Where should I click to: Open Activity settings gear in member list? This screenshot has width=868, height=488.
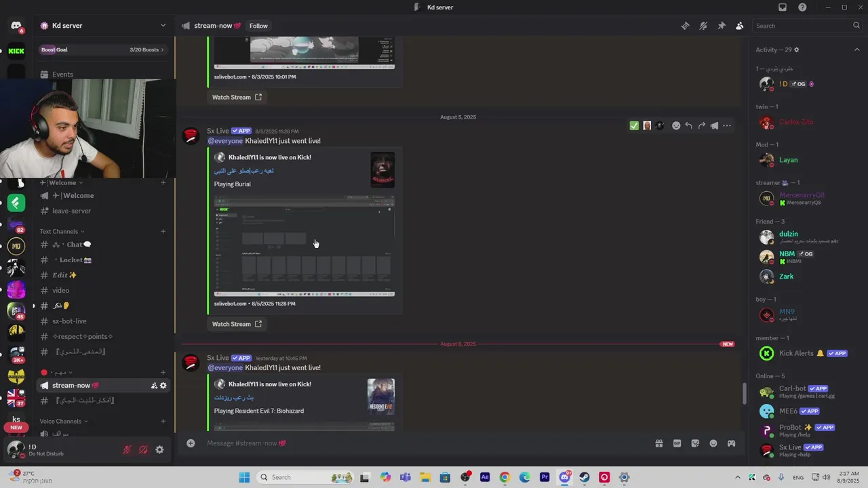point(796,49)
